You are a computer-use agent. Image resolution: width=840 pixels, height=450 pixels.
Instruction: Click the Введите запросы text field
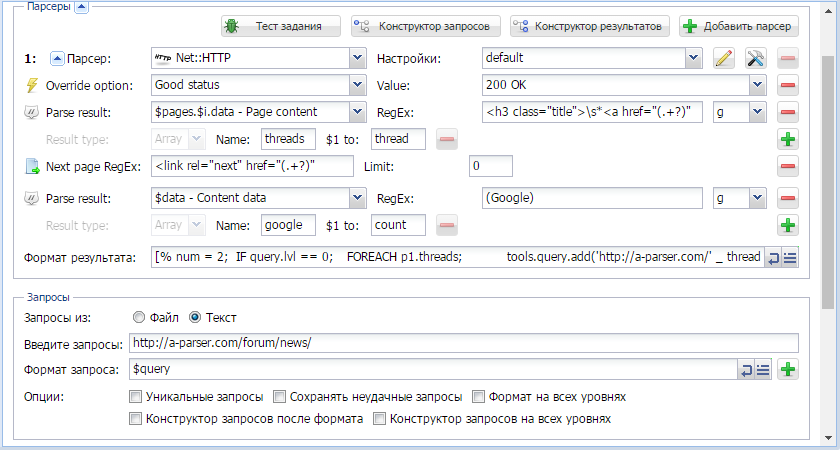pos(463,343)
